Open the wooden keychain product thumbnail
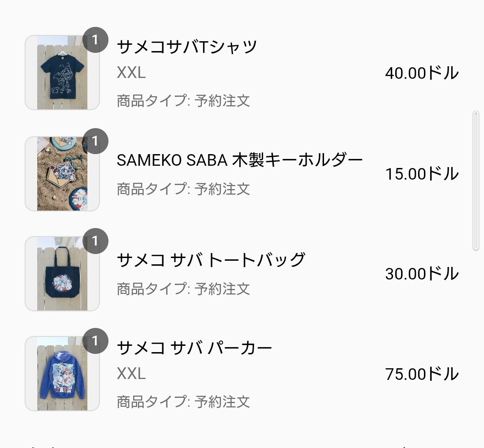This screenshot has height=448, width=484. [x=62, y=174]
